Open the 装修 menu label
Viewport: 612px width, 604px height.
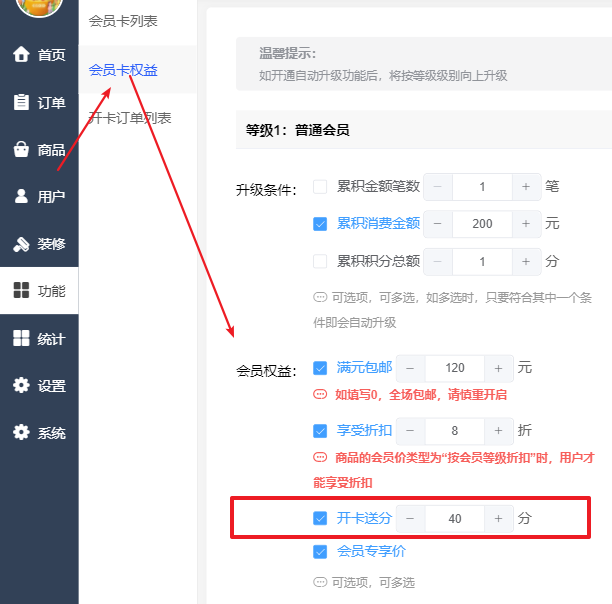[x=52, y=244]
